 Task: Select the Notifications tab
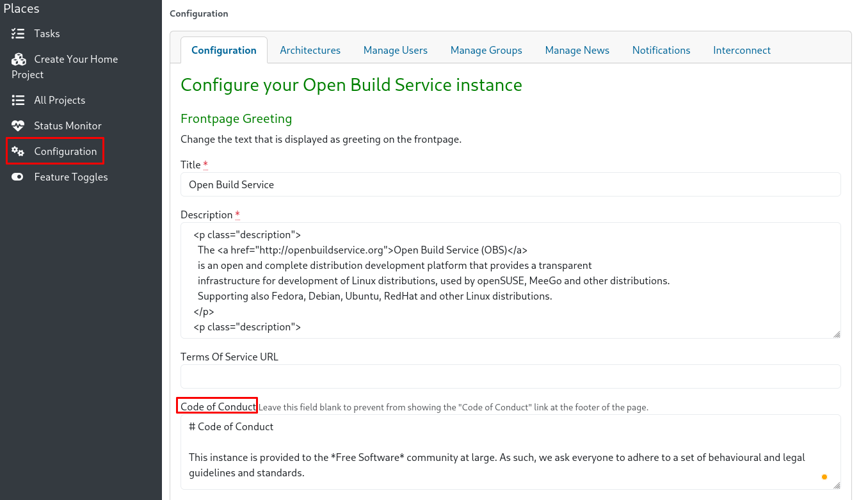[x=661, y=51]
